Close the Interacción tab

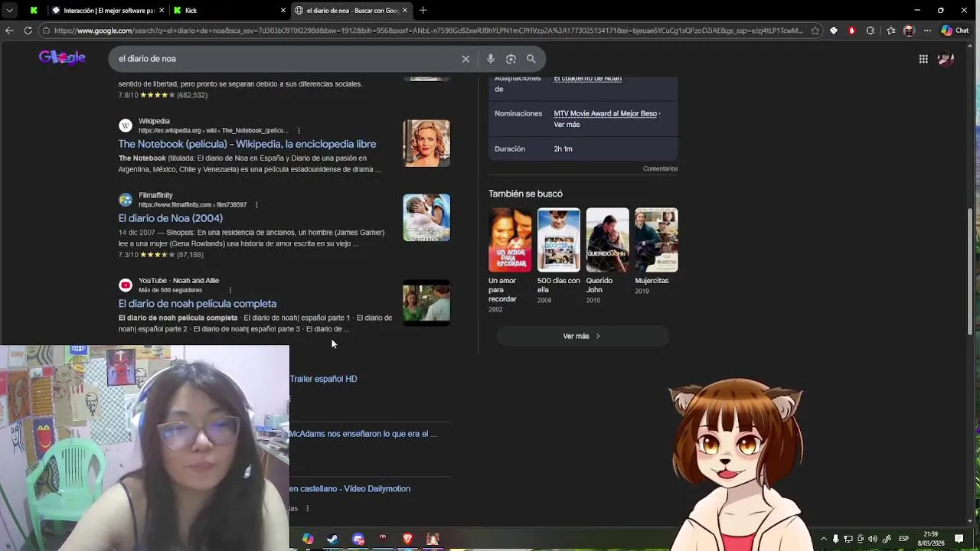[x=162, y=11]
